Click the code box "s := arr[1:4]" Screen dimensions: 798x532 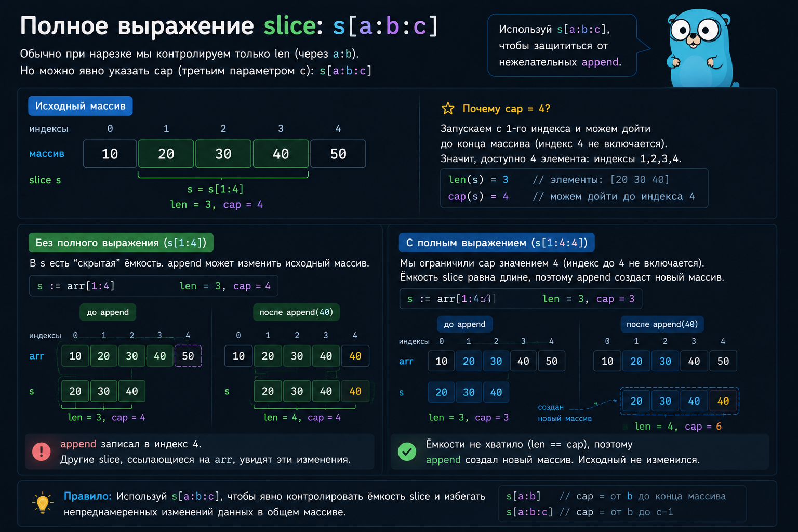tap(154, 286)
